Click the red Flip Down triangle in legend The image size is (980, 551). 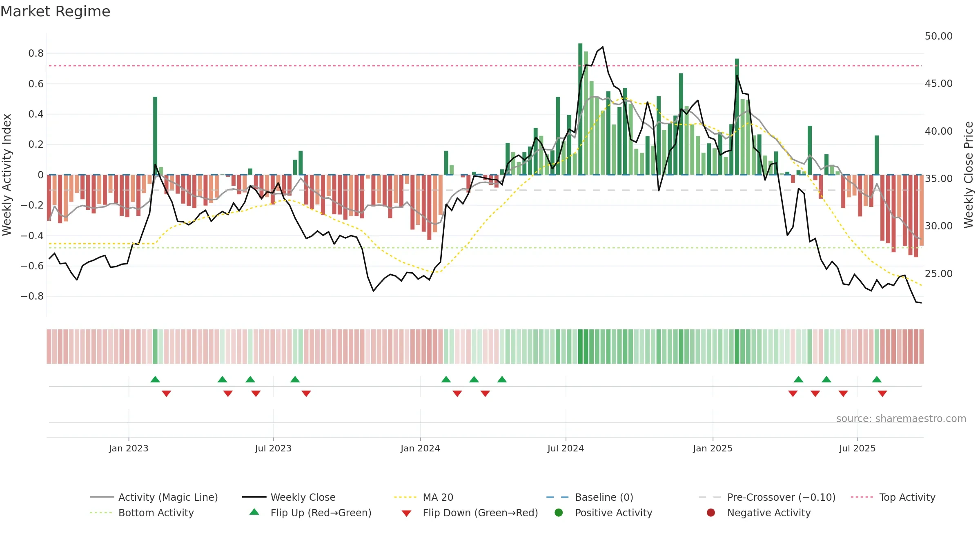(406, 513)
